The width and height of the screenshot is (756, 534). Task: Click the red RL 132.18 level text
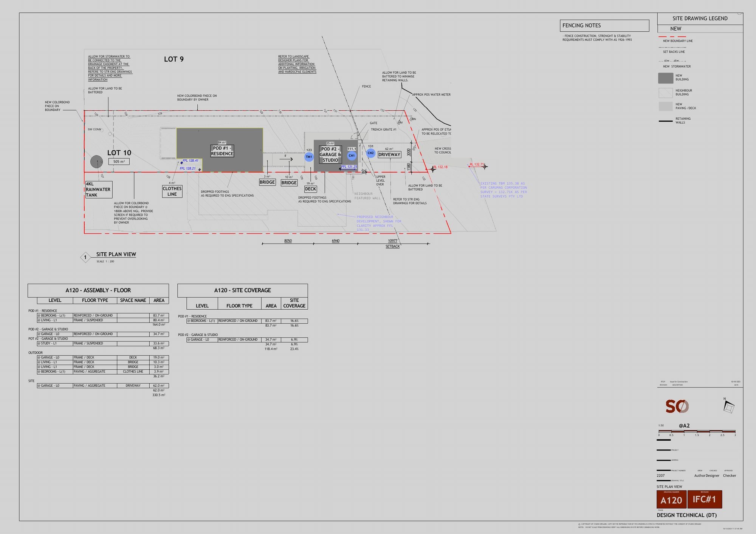pyautogui.click(x=440, y=167)
